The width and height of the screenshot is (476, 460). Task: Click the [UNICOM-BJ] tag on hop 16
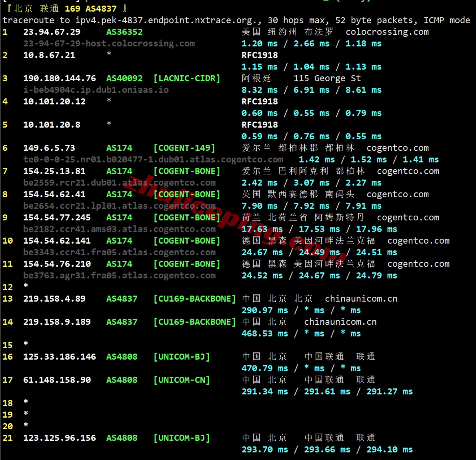coord(182,357)
